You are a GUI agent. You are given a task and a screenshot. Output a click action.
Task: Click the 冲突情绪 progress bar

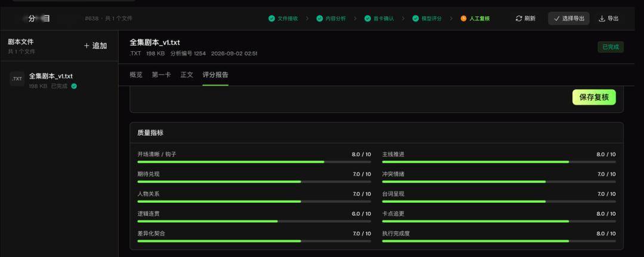coord(499,181)
